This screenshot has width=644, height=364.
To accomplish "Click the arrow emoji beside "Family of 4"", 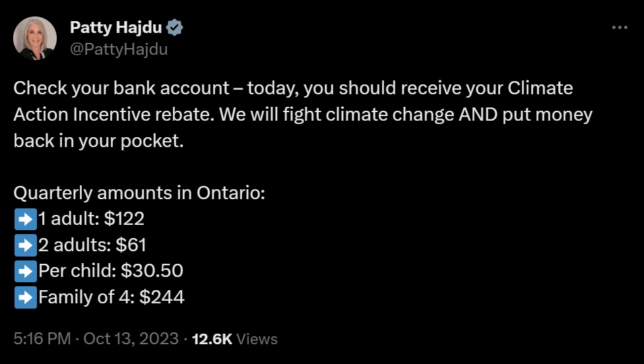I will [x=25, y=297].
